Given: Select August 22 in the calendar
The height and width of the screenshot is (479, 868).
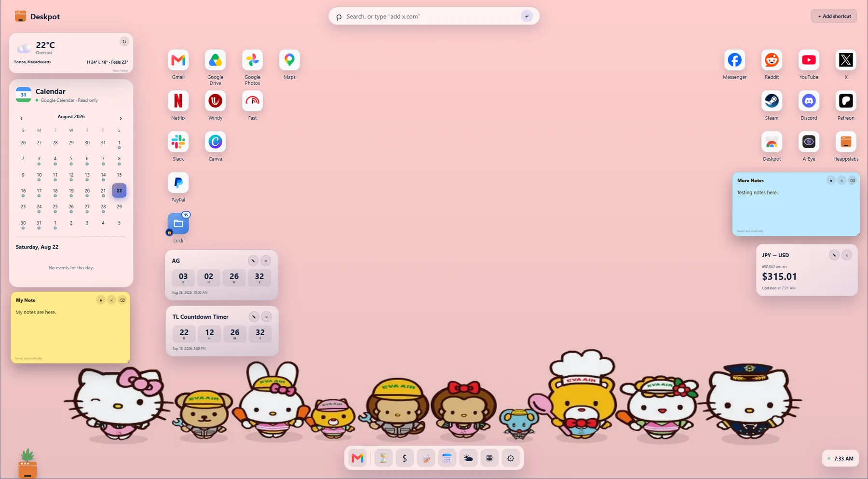Looking at the screenshot, I should coord(119,191).
